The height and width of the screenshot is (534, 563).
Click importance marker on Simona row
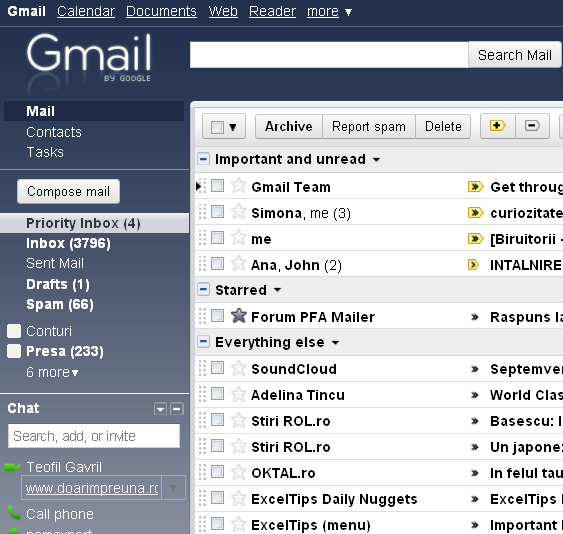coord(475,213)
